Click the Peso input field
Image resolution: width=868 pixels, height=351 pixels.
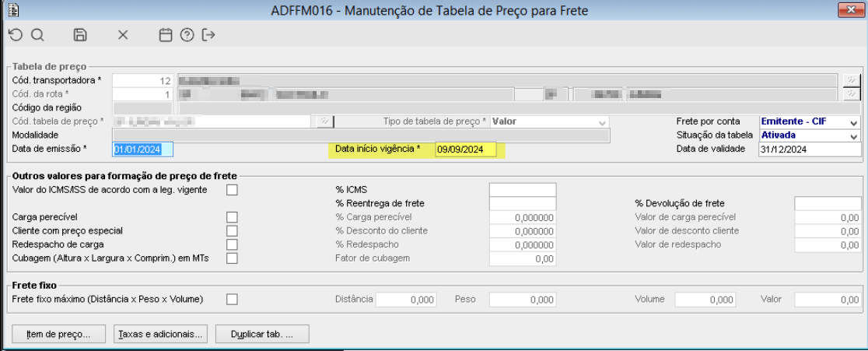(x=523, y=300)
